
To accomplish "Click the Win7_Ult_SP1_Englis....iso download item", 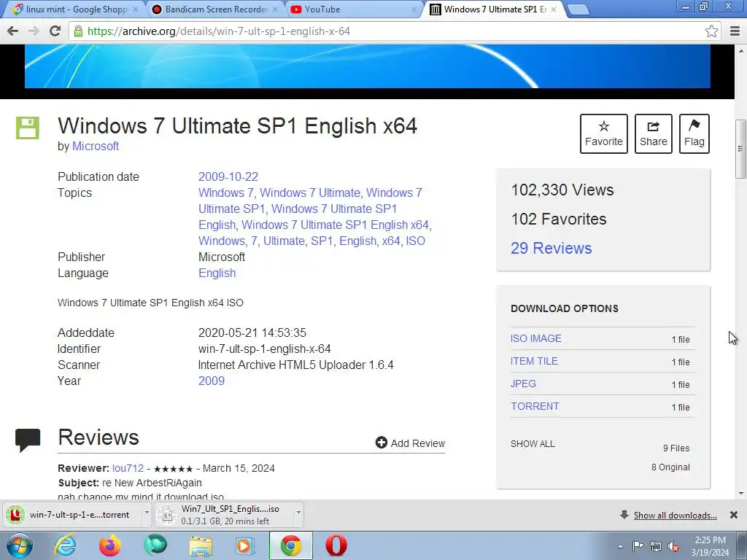I will pyautogui.click(x=230, y=515).
